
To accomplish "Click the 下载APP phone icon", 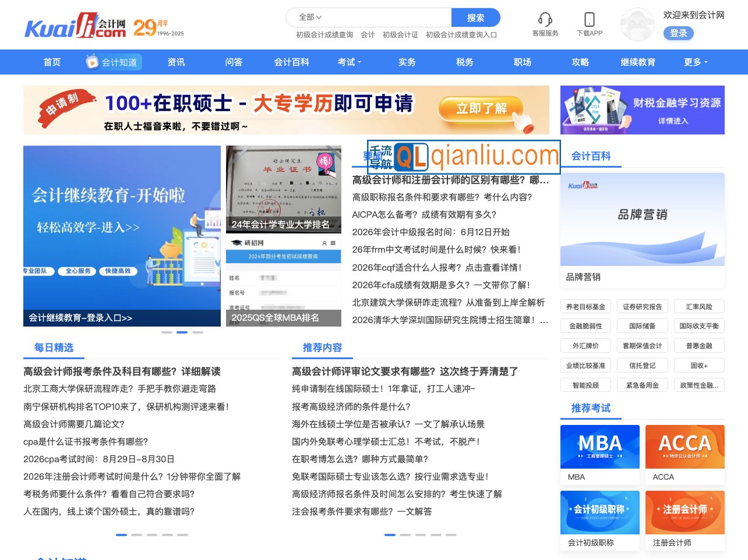I will [x=590, y=20].
